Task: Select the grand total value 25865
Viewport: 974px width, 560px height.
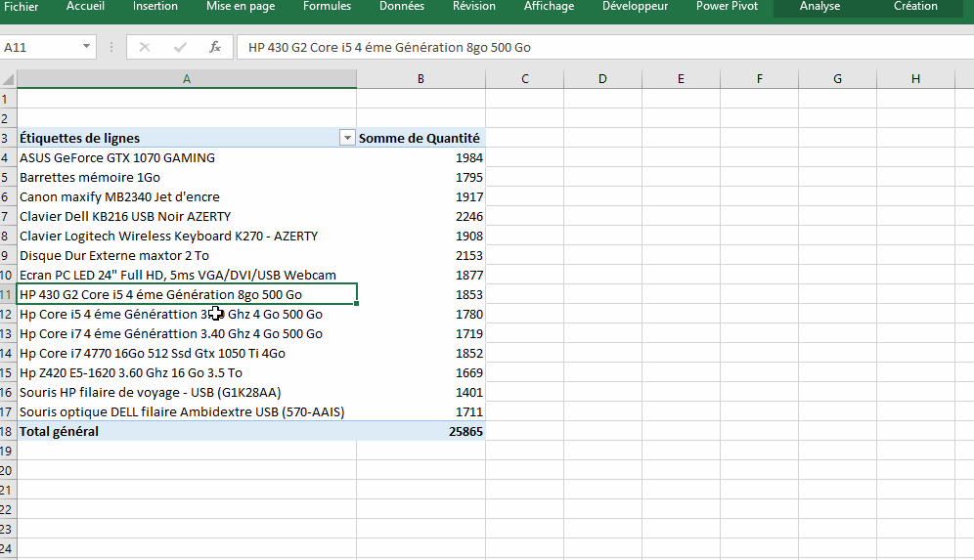Action: (421, 432)
